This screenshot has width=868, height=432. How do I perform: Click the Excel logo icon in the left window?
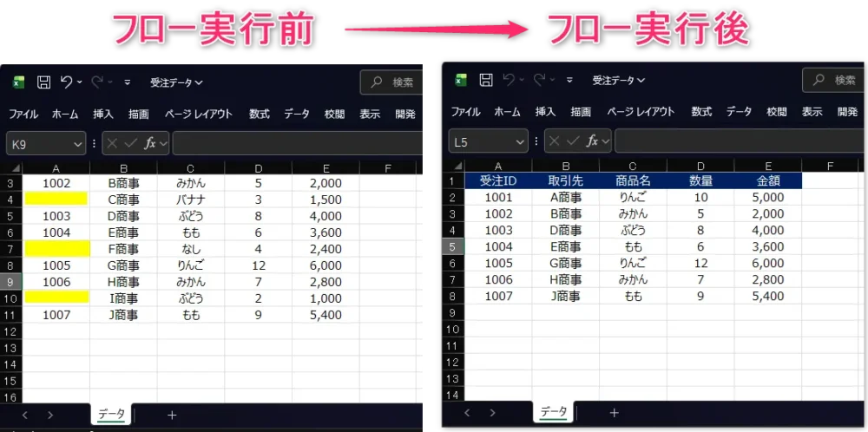point(18,82)
